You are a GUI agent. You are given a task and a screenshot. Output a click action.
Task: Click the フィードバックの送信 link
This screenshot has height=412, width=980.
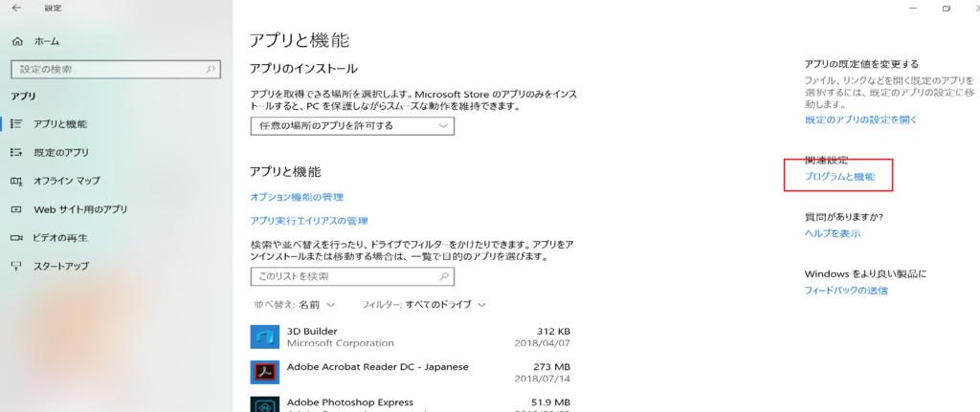click(846, 291)
